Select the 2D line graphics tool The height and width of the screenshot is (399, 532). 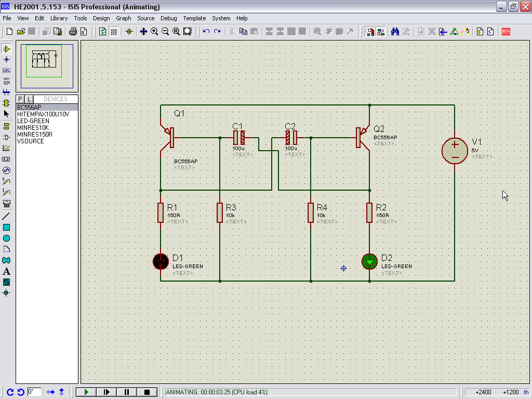tap(7, 216)
